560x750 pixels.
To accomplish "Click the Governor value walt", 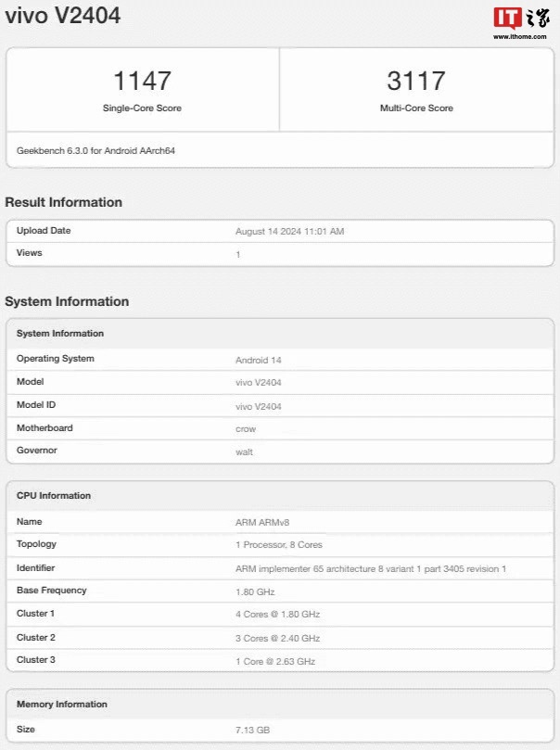I will (x=244, y=452).
